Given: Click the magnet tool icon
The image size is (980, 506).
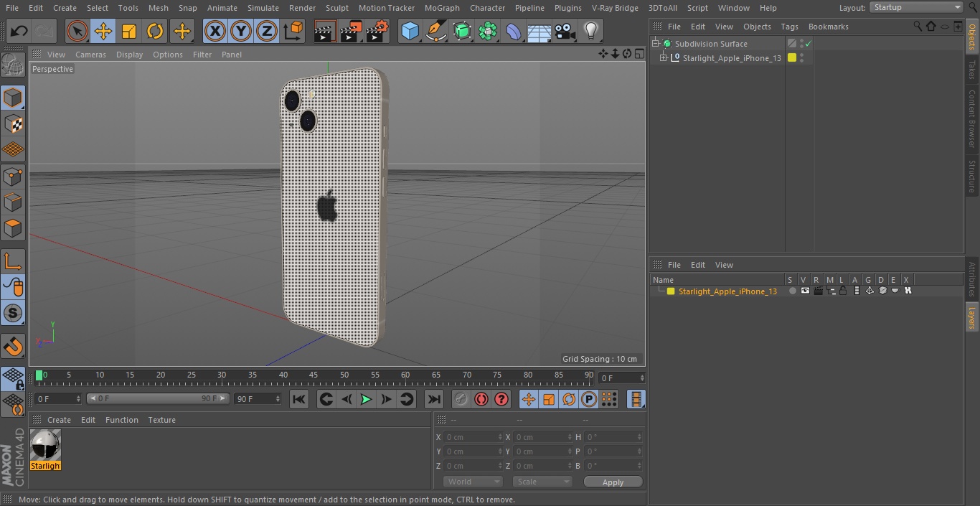Looking at the screenshot, I should 13,347.
